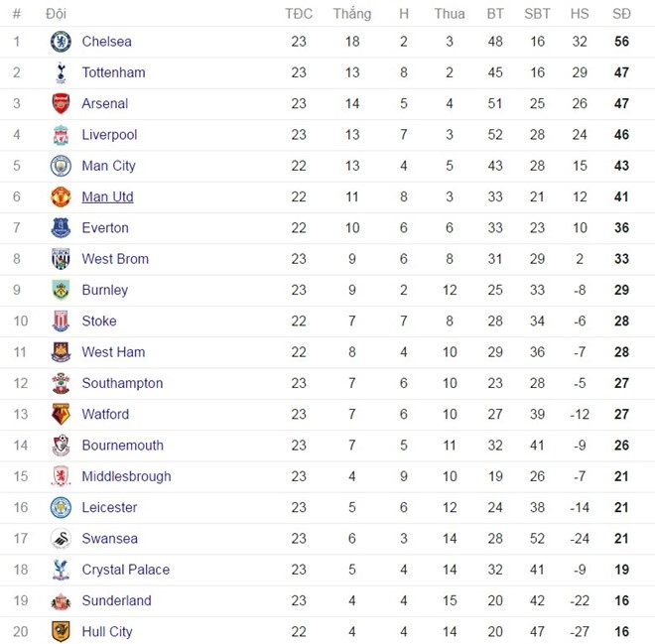Click the Leicester club crest icon
Screen dimensions: 655x644
pos(62,507)
